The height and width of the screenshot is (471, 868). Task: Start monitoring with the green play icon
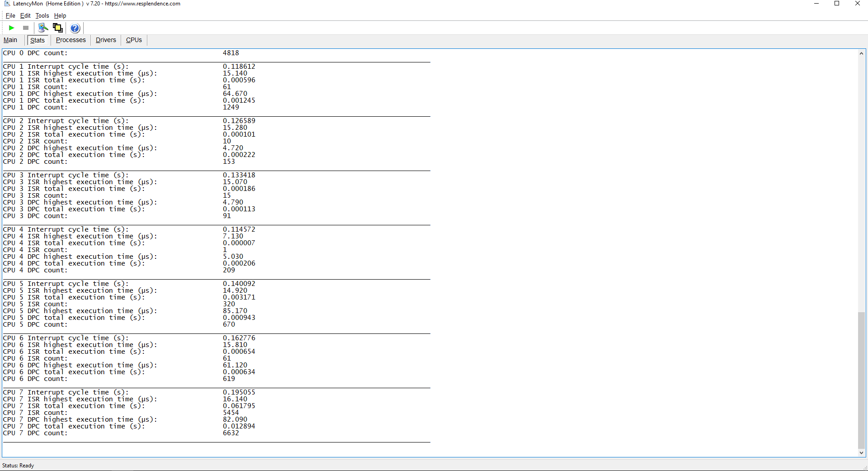coord(11,28)
